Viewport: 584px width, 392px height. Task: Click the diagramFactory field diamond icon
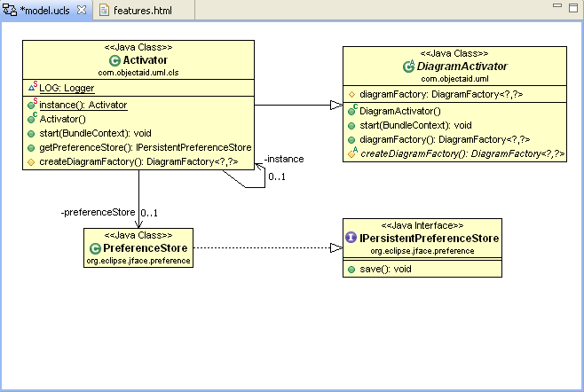(x=352, y=95)
